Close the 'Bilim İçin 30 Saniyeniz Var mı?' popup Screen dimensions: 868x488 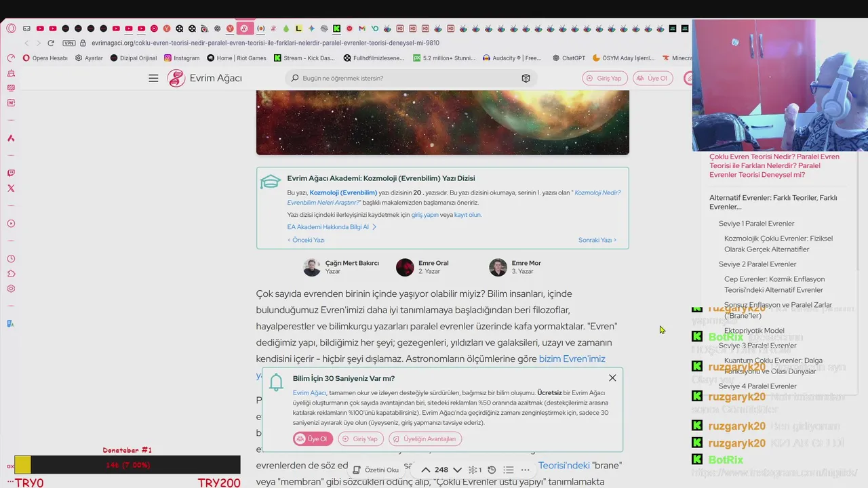pos(612,378)
